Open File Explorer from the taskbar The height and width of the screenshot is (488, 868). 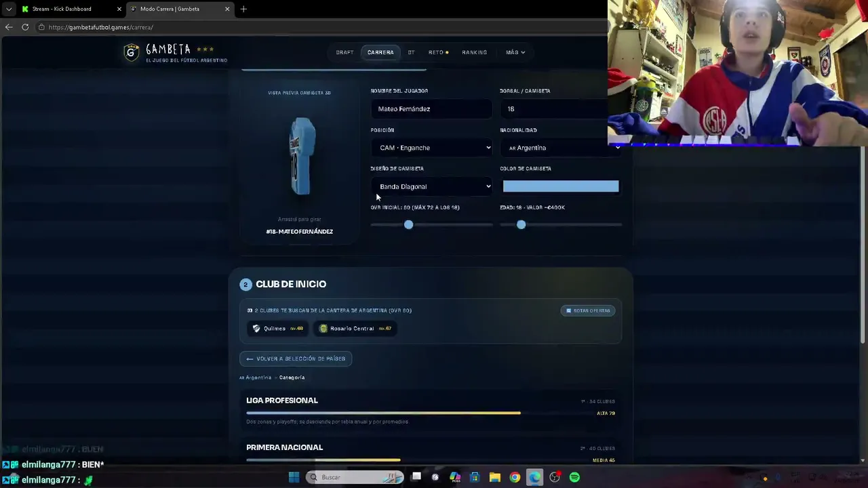(495, 477)
